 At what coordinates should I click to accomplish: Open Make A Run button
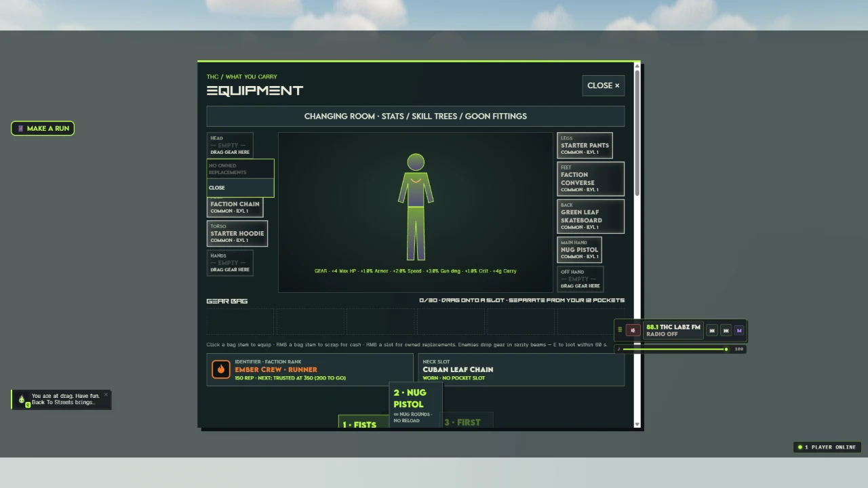43,128
